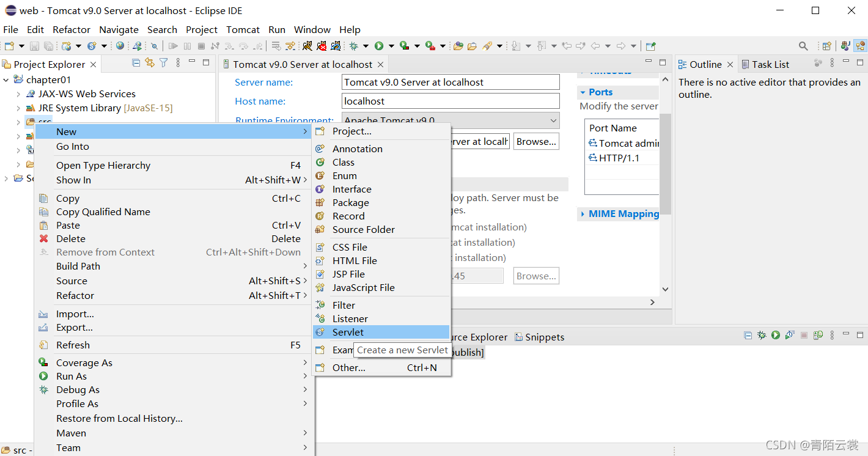Maximize the Outline view pane
868x456 pixels.
[x=861, y=62]
